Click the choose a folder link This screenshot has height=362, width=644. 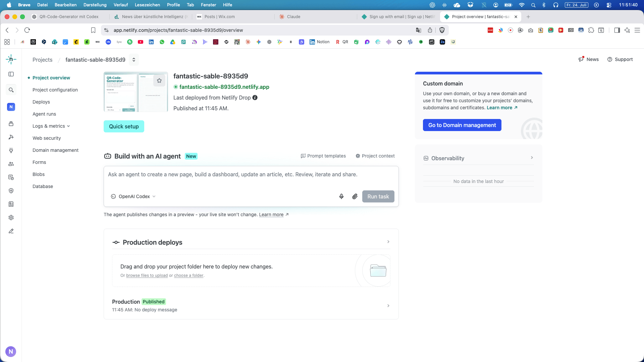[x=189, y=276]
